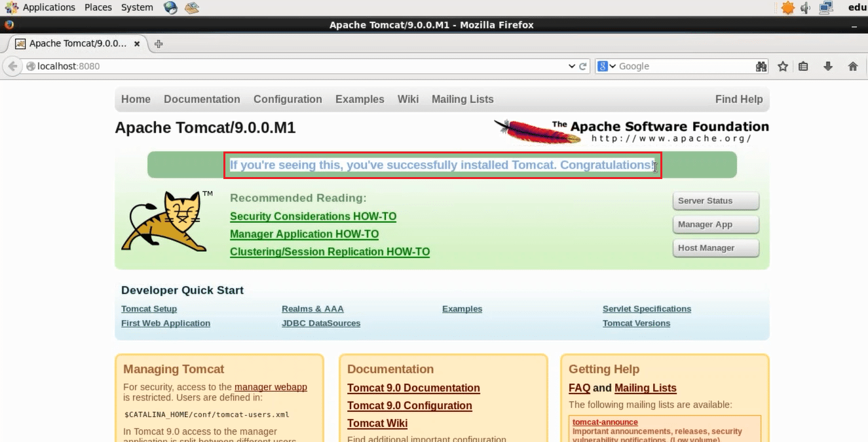The image size is (868, 442).
Task: Open the Tomcat Versions link
Action: click(636, 323)
